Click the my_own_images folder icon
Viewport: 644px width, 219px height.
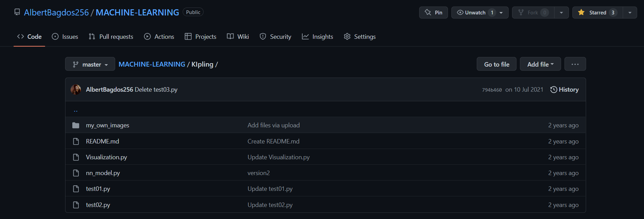[x=76, y=125]
